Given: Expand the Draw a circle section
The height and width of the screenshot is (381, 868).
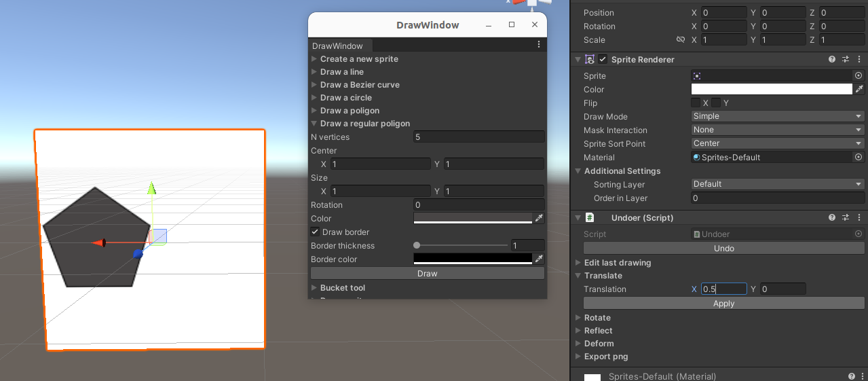Looking at the screenshot, I should pyautogui.click(x=315, y=98).
